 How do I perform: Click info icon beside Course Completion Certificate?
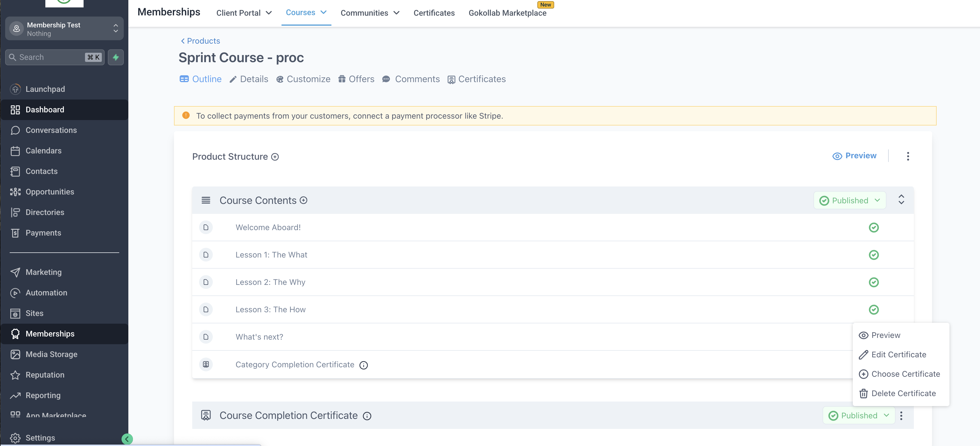(367, 416)
